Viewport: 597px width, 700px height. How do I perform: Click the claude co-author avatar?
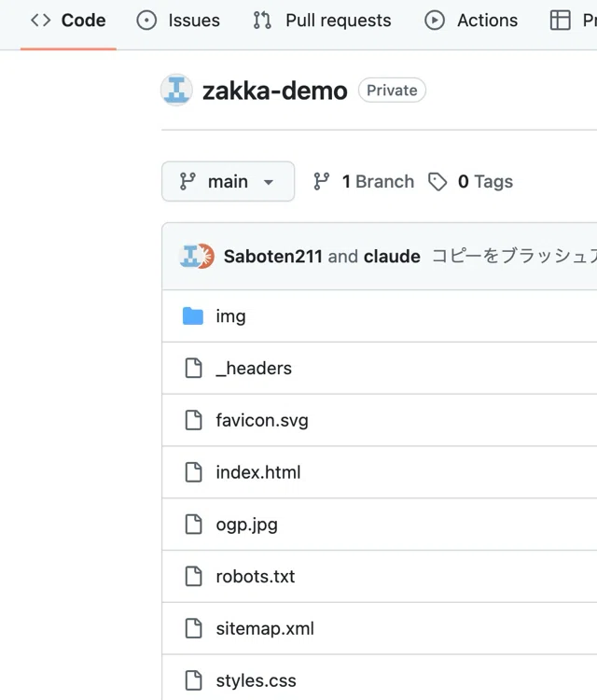pyautogui.click(x=205, y=257)
